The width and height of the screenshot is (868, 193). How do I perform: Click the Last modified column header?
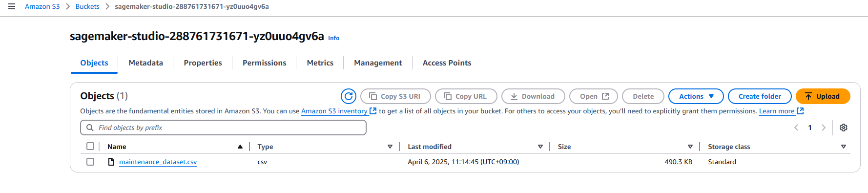pos(430,147)
